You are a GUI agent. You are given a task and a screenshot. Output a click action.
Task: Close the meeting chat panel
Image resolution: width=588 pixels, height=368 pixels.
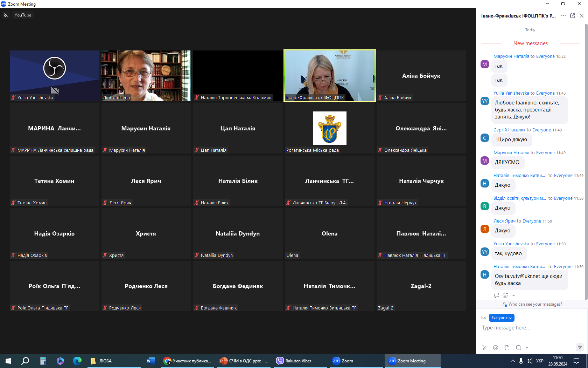point(582,16)
